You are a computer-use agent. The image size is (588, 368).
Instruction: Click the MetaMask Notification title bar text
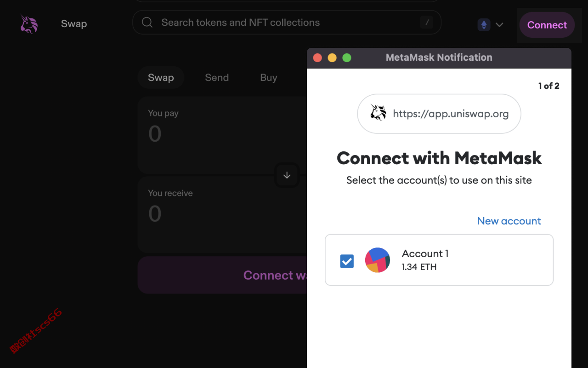439,57
